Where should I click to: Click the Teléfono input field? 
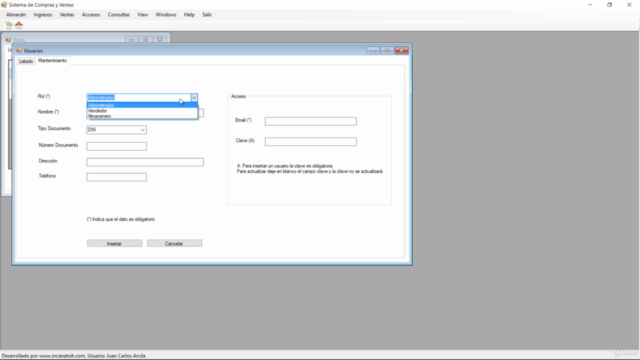coord(116,177)
